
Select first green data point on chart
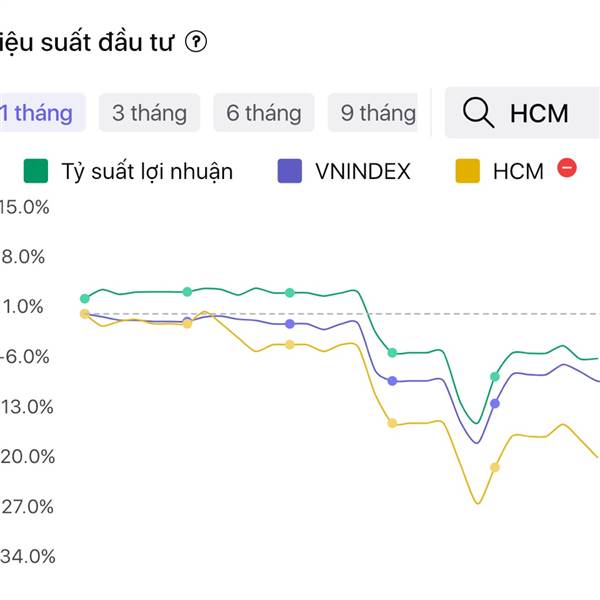click(85, 298)
